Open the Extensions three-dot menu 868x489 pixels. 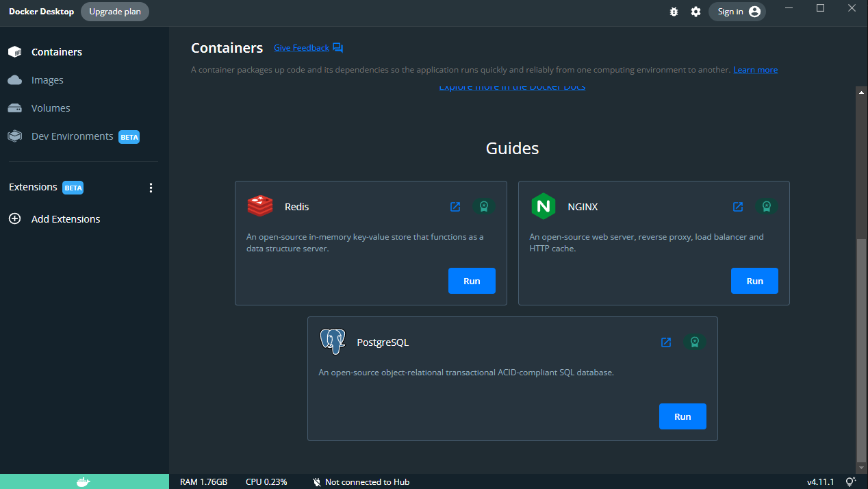click(151, 188)
